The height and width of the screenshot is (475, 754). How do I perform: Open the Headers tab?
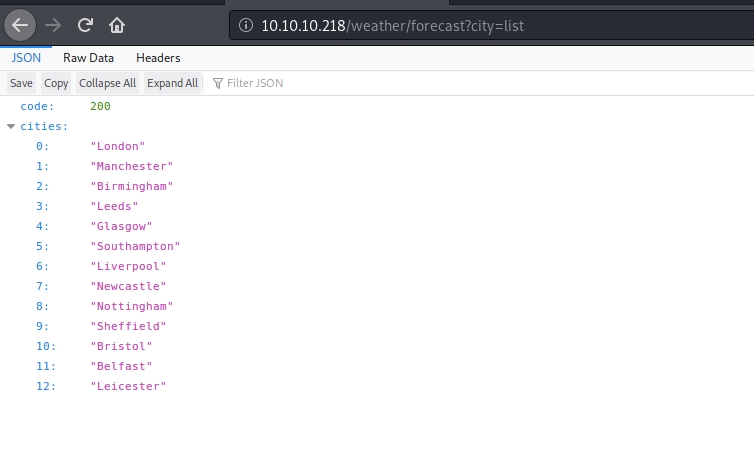tap(158, 58)
